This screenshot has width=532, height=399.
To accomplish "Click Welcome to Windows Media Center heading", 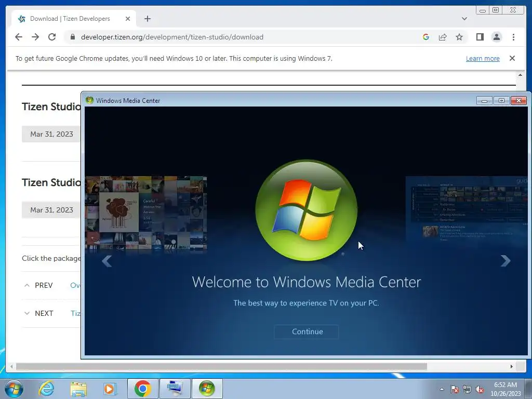I will coord(307,282).
